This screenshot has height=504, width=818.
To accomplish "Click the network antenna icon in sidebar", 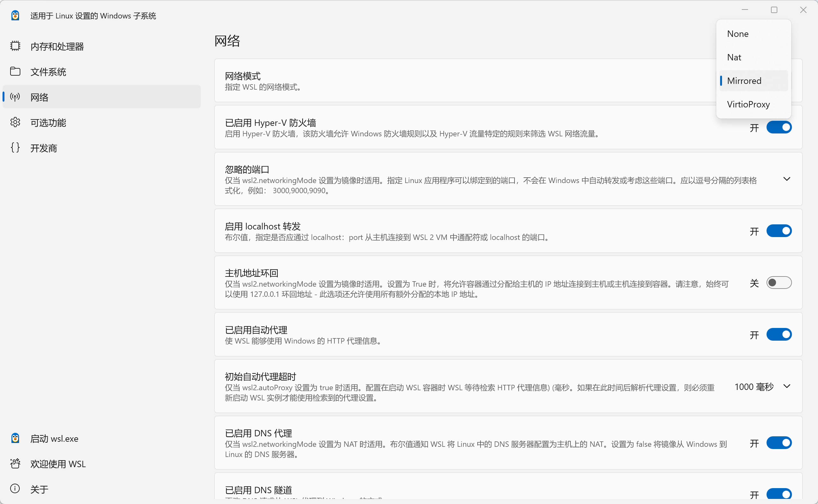I will [15, 97].
